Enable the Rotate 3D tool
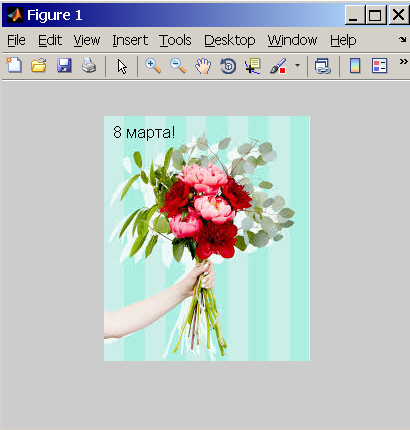Screen dimensions: 410x430 pyautogui.click(x=228, y=66)
